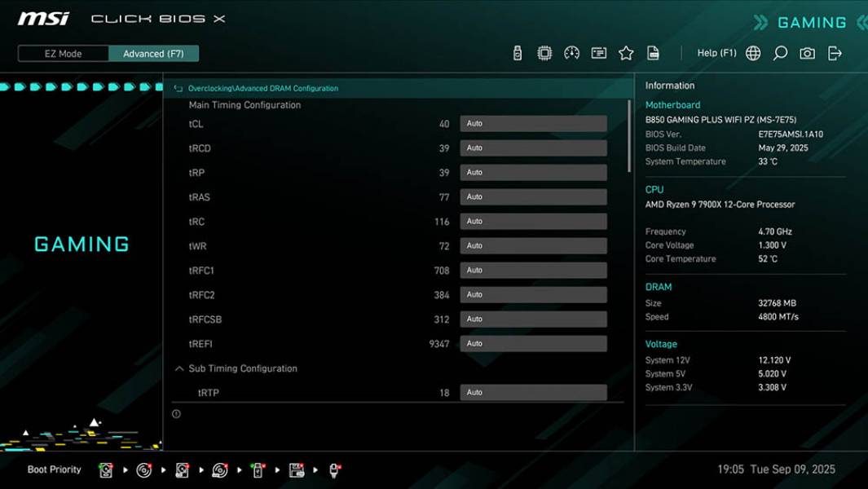Open Hardware Monitor gauge icon
Viewport: 868px width, 489px height.
(x=571, y=52)
